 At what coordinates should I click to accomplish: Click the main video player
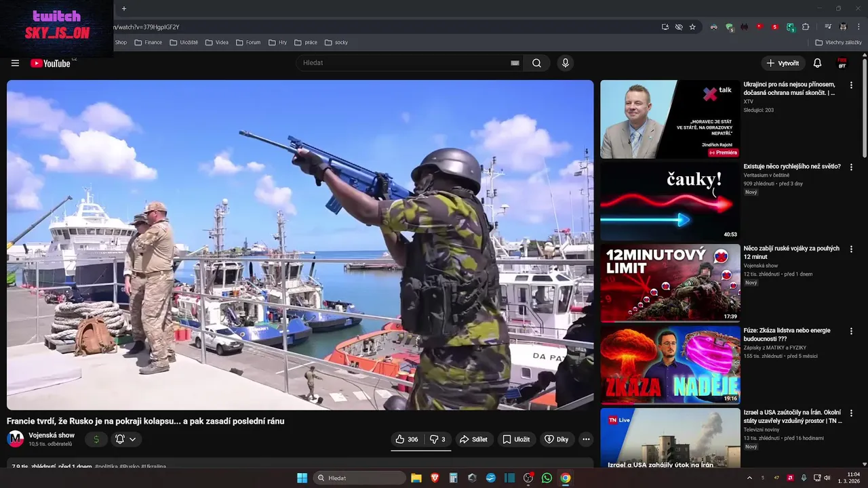point(300,245)
